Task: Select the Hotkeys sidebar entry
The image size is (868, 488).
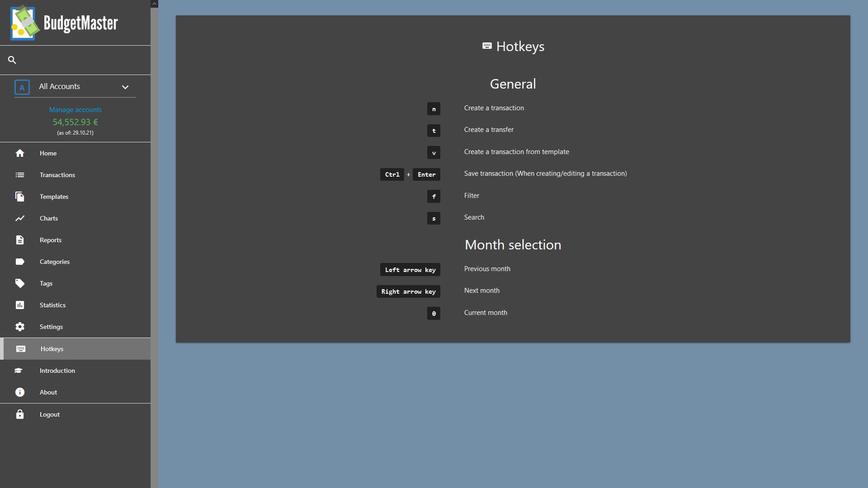Action: click(75, 349)
